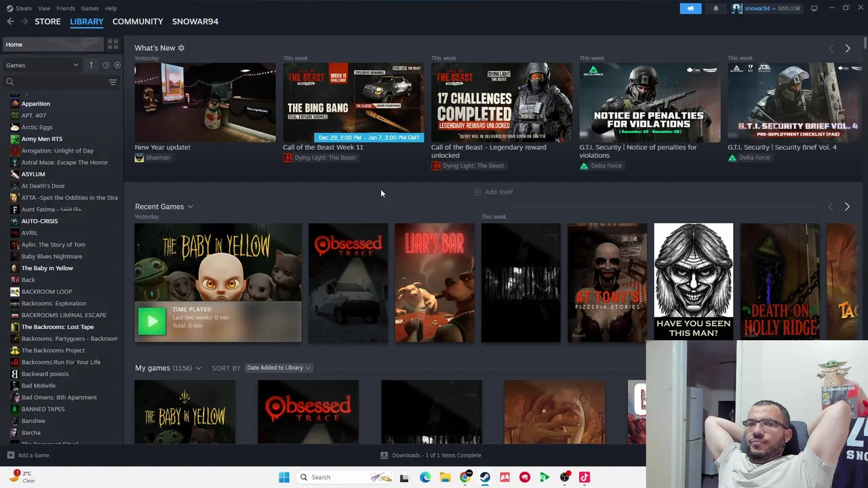The image size is (868, 488).
Task: Open the Big Picture mode monitor icon
Action: [814, 8]
